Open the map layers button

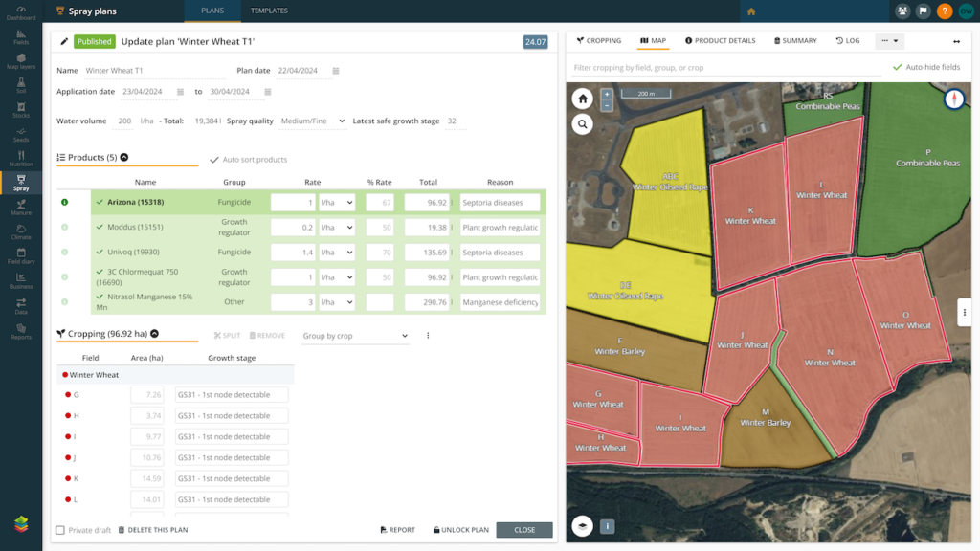coord(582,525)
